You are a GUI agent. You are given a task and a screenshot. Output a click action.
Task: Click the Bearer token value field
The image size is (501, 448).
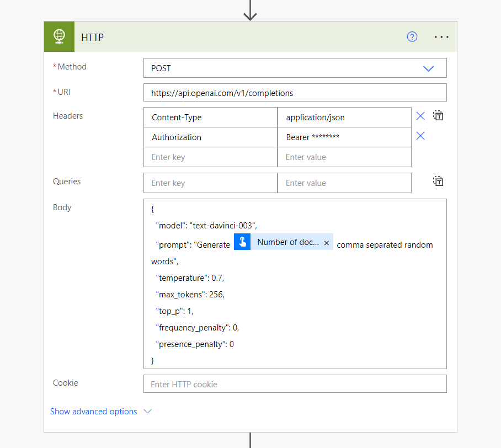(x=344, y=137)
